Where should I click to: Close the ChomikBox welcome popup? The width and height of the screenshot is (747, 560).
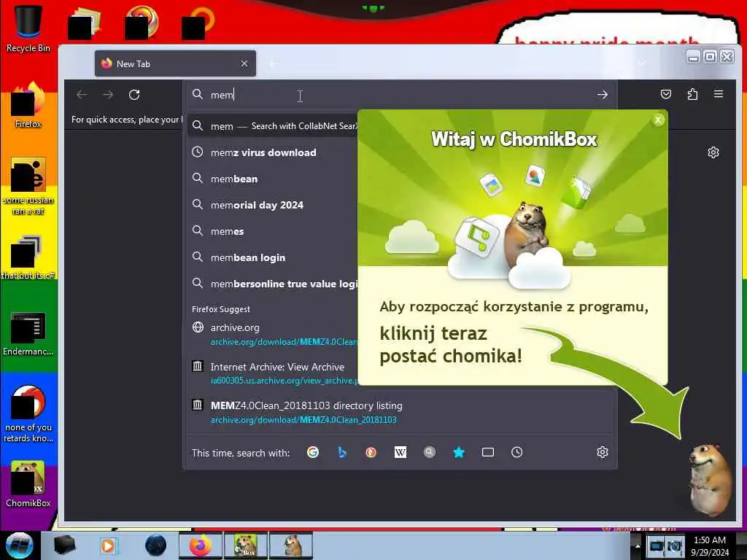click(x=658, y=120)
